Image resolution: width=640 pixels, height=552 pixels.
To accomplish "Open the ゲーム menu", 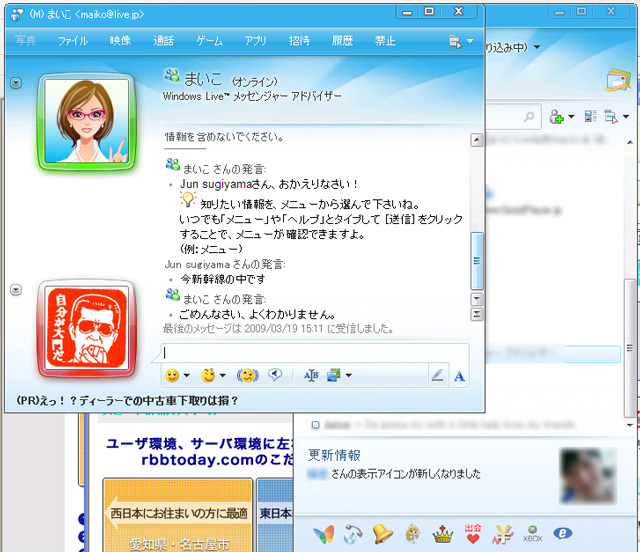I will (209, 40).
